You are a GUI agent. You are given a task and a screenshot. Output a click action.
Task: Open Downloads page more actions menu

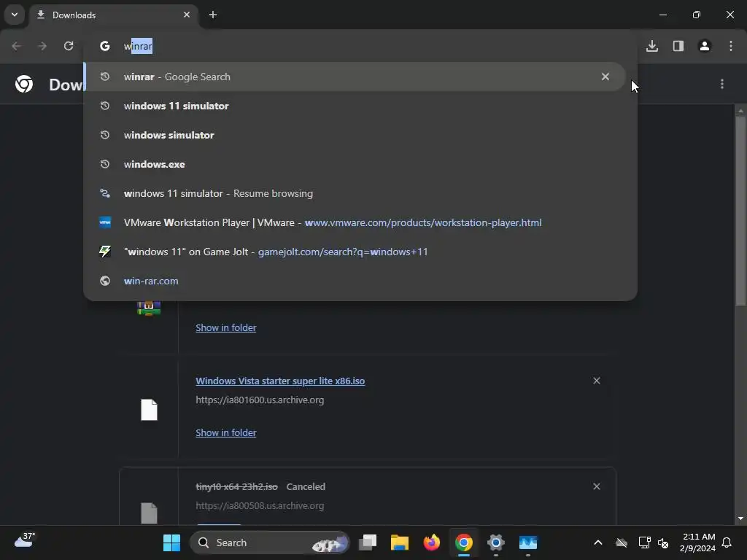(x=722, y=85)
